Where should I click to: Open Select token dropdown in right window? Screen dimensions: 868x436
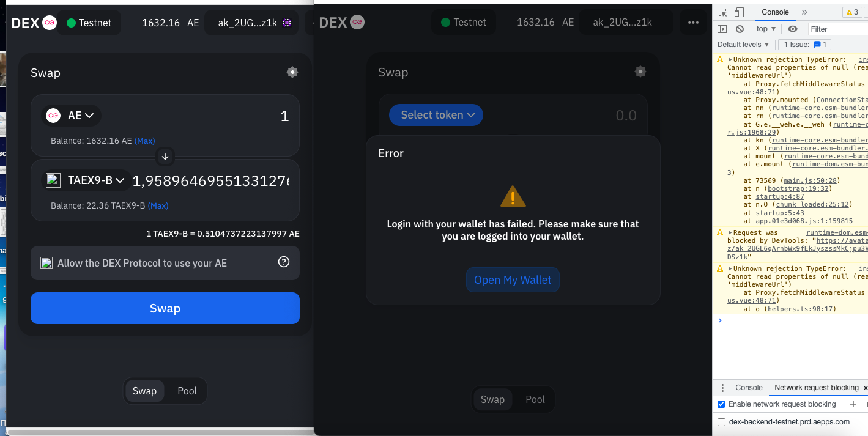click(436, 115)
